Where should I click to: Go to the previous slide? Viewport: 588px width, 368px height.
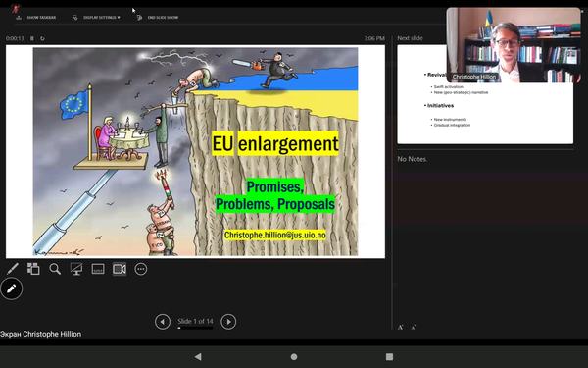(163, 322)
